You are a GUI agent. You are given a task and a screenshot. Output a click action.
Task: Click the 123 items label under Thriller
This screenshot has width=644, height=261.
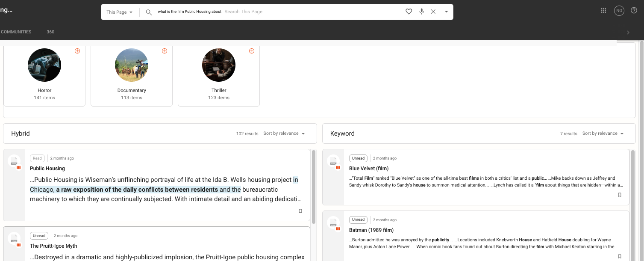219,98
